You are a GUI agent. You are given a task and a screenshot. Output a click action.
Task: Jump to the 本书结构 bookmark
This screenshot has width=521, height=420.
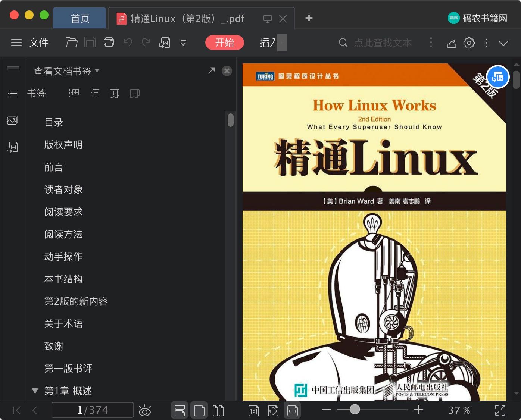63,279
